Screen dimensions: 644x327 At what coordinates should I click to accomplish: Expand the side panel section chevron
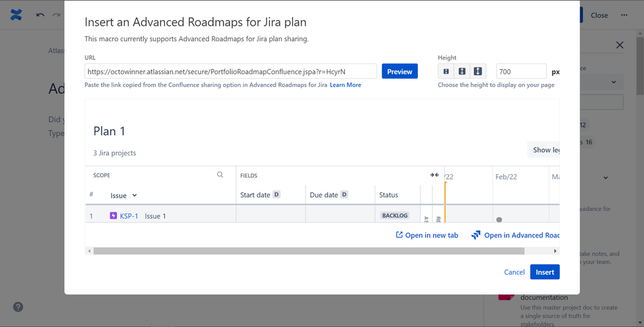605,178
